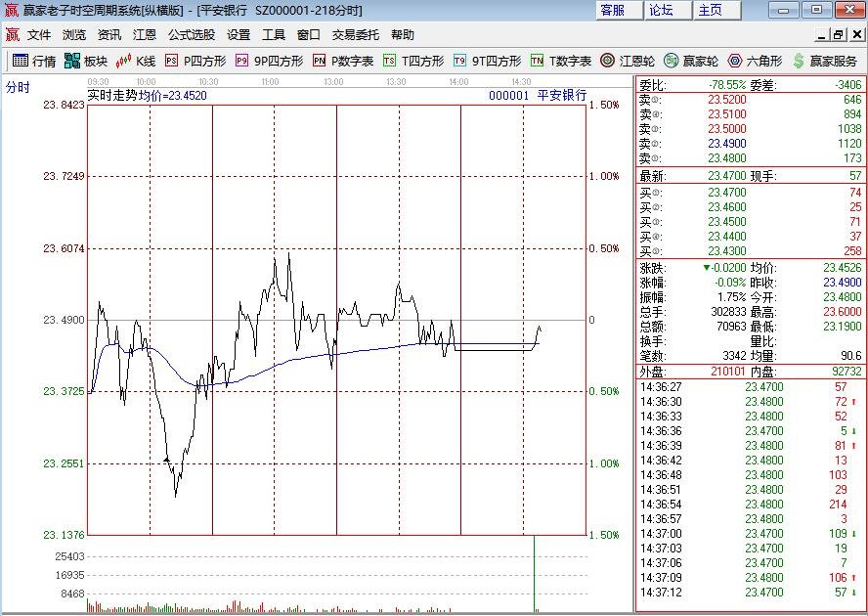The width and height of the screenshot is (868, 616).
Task: Click the 最低 23.1900 value
Action: point(843,327)
